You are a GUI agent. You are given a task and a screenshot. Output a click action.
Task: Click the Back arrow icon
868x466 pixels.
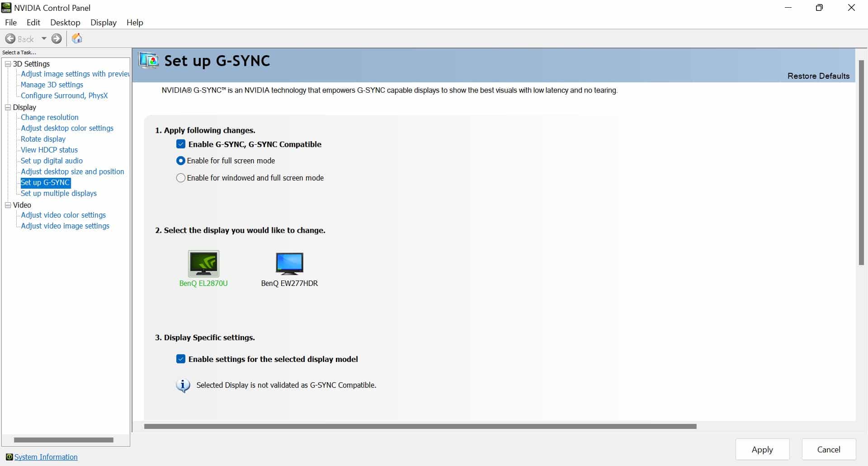tap(10, 38)
